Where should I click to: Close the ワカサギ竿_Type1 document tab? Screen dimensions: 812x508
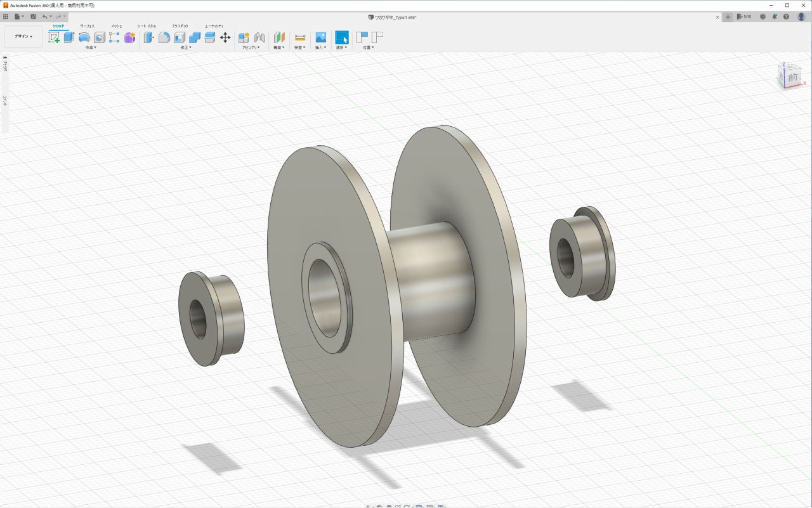717,17
